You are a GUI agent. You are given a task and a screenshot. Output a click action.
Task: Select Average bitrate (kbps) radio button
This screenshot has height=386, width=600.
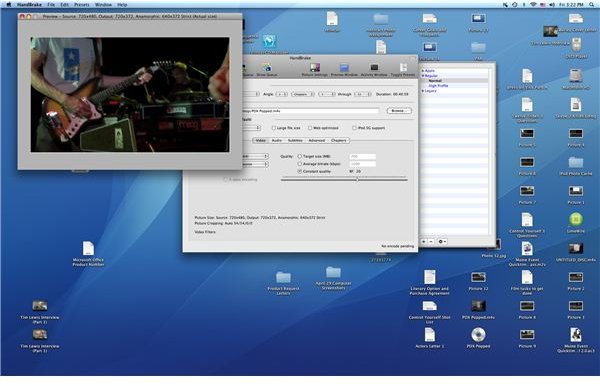300,164
